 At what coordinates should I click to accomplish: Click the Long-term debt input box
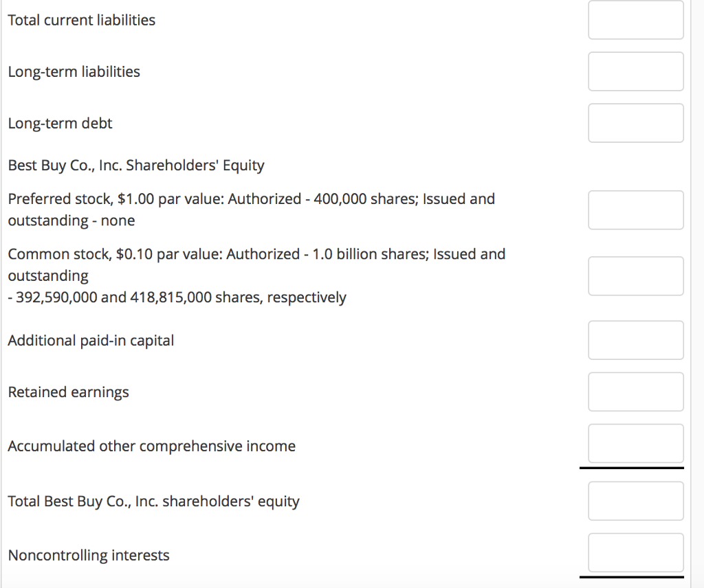(x=635, y=122)
